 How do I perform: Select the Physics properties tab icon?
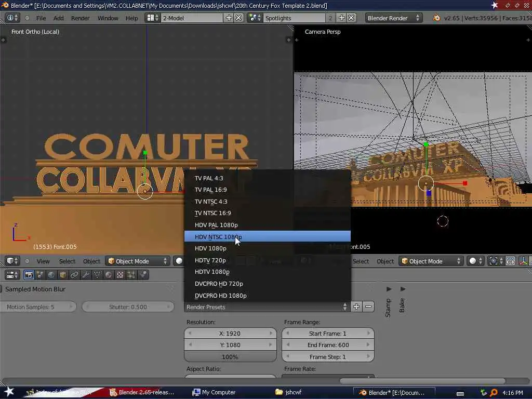[x=143, y=275]
